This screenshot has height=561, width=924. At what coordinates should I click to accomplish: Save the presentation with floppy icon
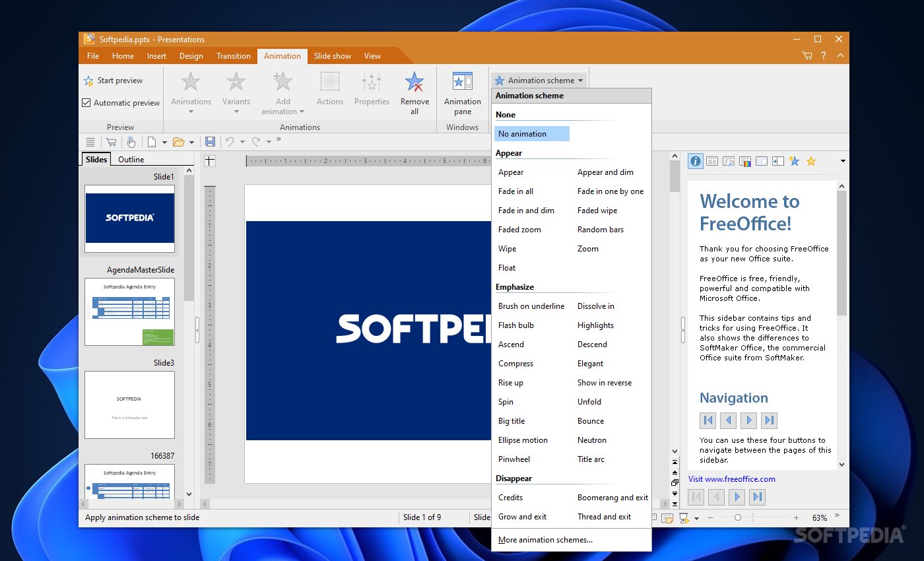click(210, 142)
